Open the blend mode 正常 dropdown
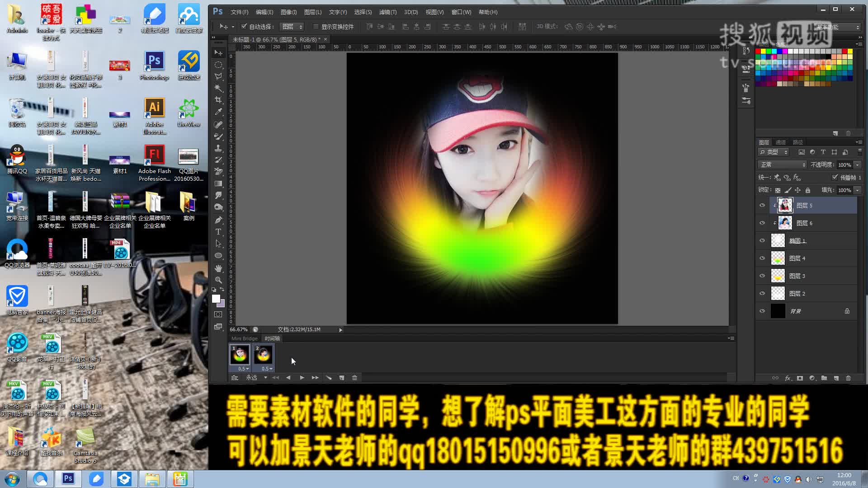This screenshot has height=488, width=868. (x=782, y=164)
